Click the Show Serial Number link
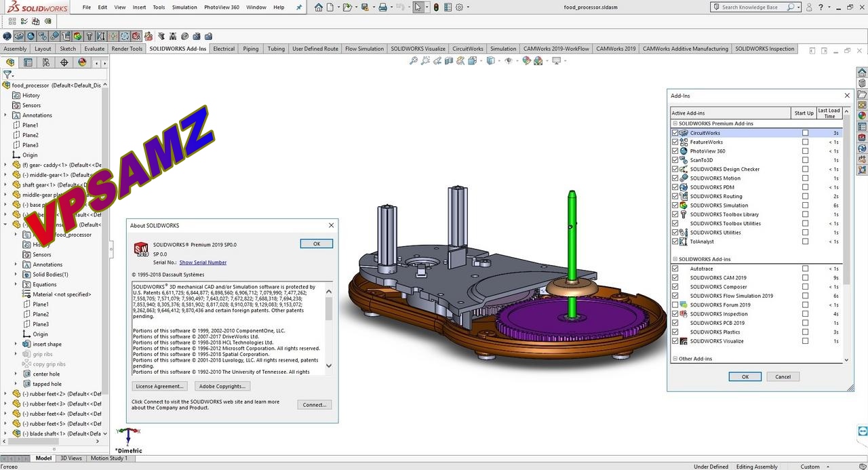This screenshot has width=868, height=470. pos(203,262)
